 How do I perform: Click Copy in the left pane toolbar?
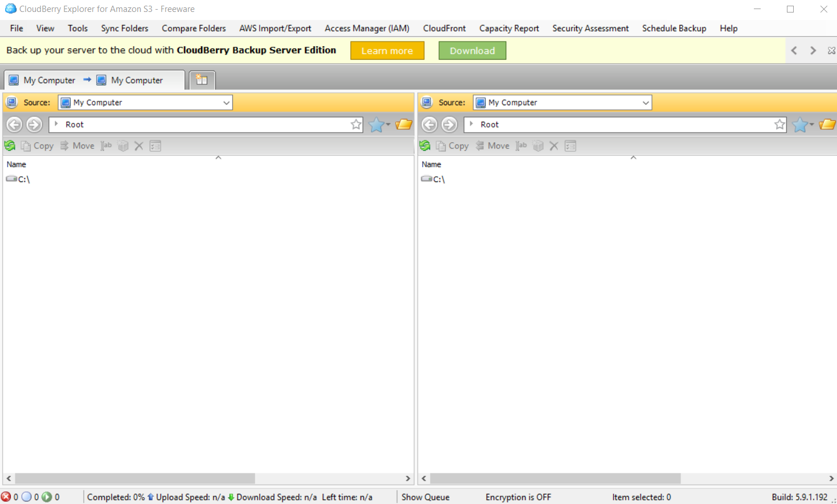pos(37,146)
